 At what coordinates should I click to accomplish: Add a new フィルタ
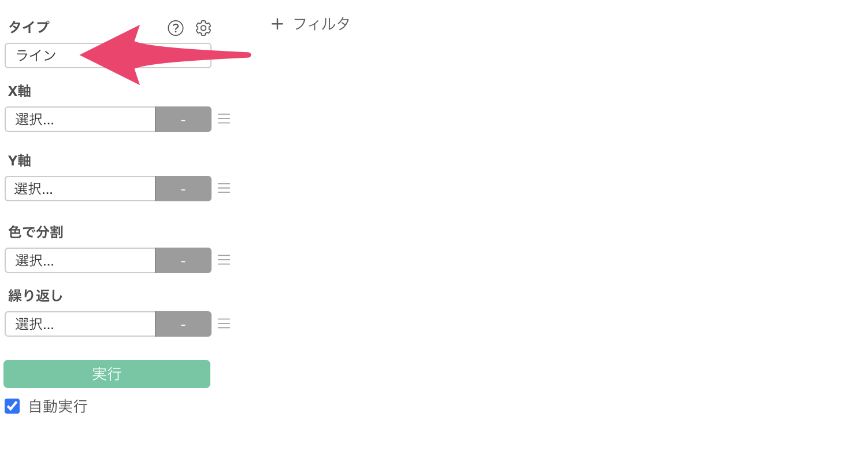tap(311, 24)
